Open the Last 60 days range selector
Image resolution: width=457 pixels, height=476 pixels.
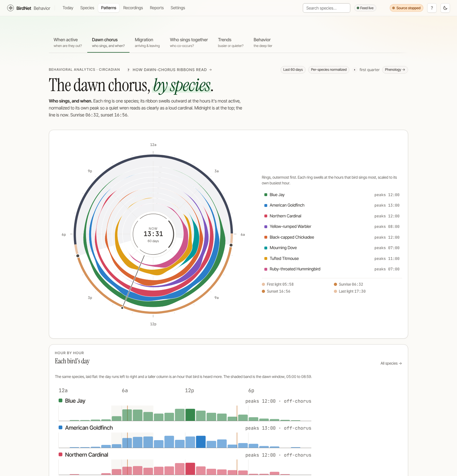(x=293, y=70)
